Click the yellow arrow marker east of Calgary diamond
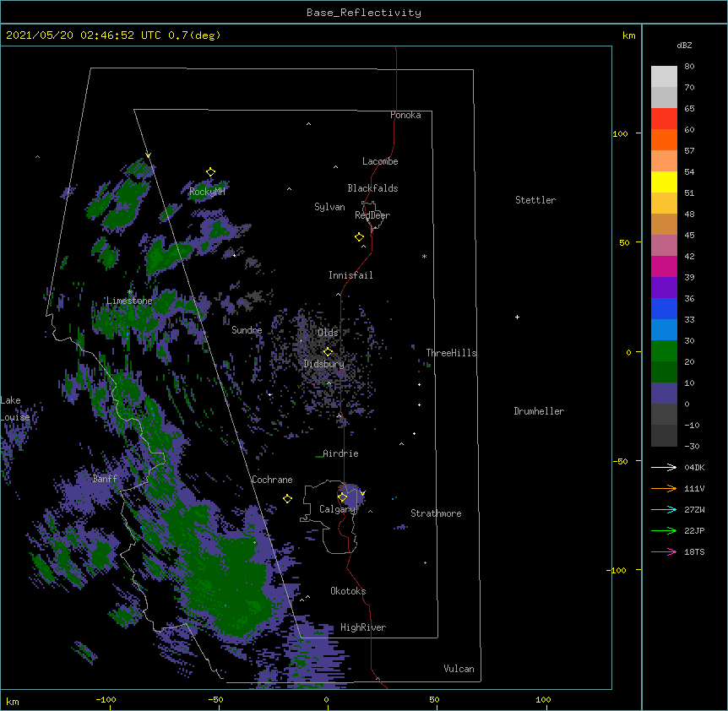Viewport: 728px width, 711px height. [362, 493]
